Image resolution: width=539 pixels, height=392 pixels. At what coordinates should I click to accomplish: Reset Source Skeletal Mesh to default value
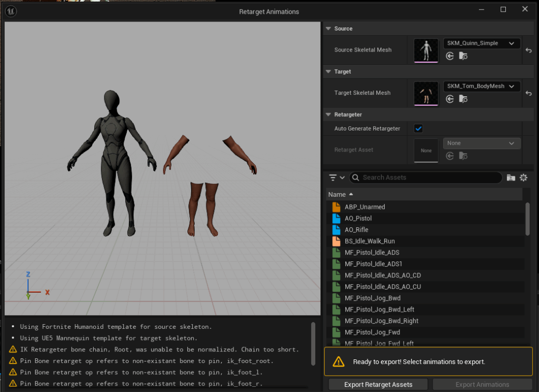tap(528, 51)
